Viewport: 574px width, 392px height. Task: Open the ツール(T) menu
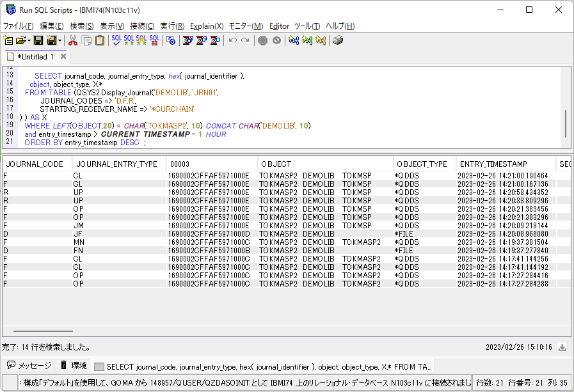(x=307, y=26)
